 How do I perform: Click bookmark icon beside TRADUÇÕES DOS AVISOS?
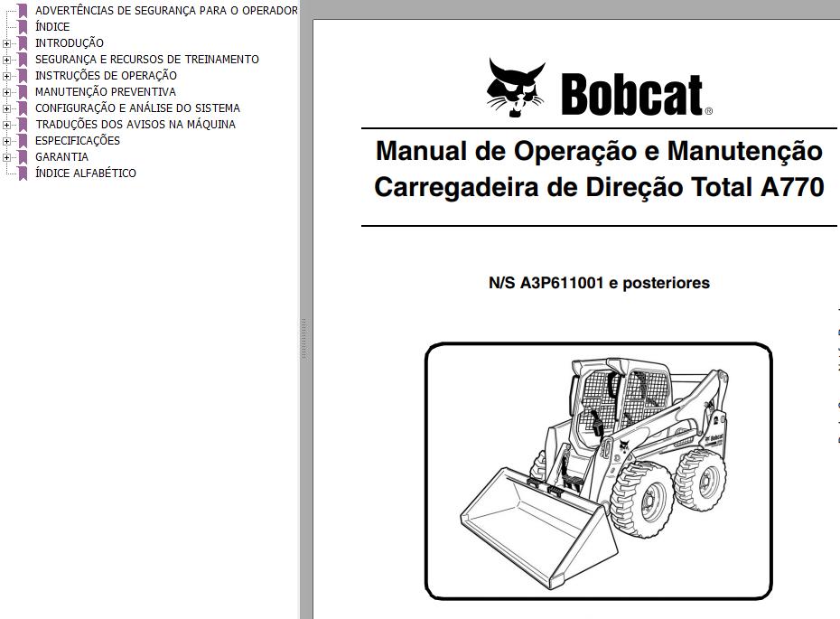[23, 125]
